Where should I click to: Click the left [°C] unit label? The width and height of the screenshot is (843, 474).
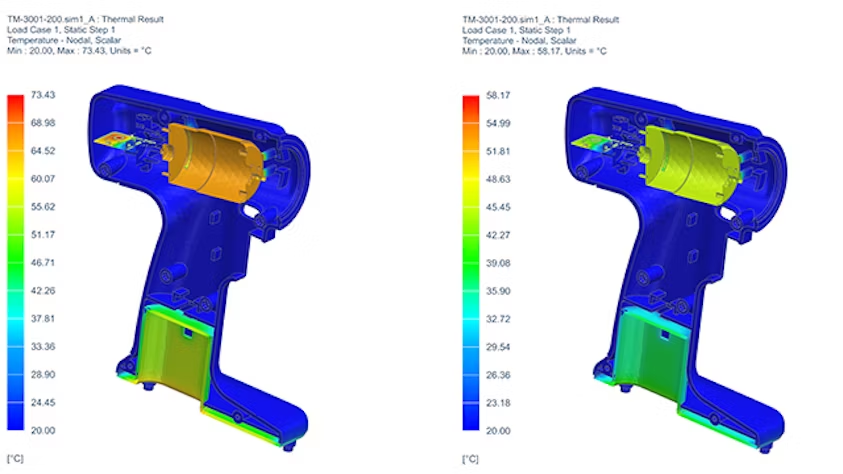15,459
